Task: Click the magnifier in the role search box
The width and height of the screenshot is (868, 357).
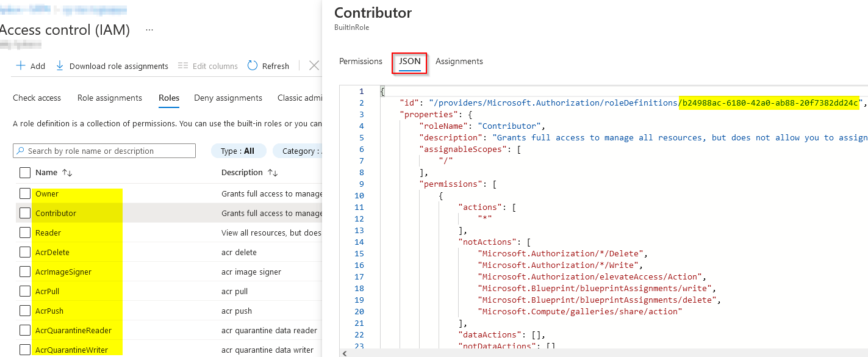Action: pos(20,150)
